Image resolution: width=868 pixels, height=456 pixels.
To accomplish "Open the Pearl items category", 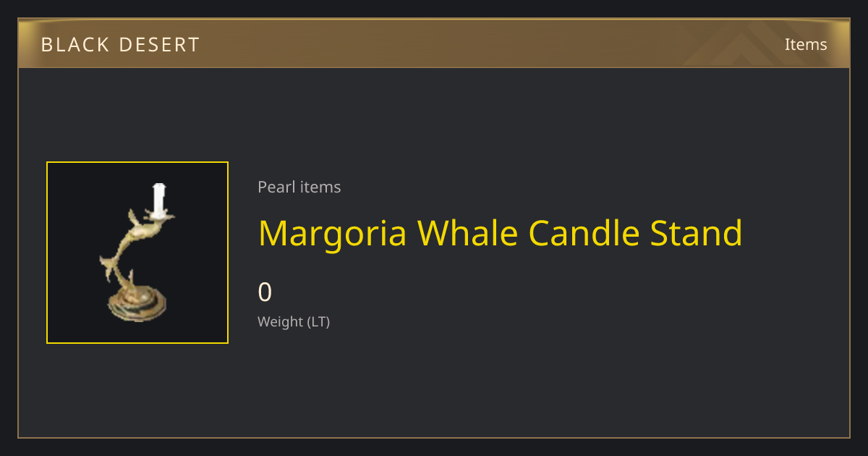I will point(299,187).
